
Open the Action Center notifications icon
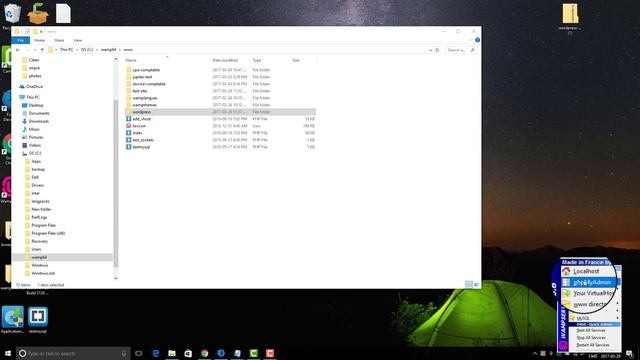tap(629, 353)
